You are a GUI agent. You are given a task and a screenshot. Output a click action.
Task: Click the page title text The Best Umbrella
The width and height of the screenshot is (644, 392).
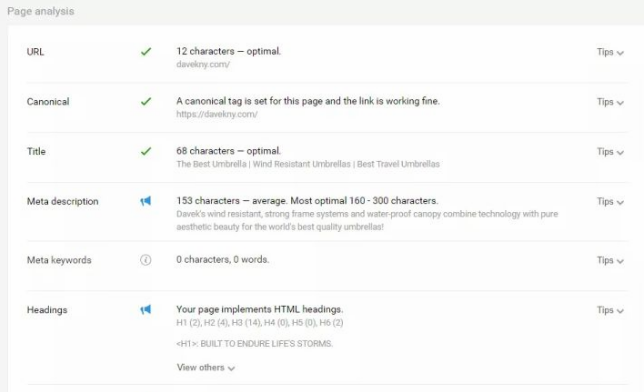point(211,164)
